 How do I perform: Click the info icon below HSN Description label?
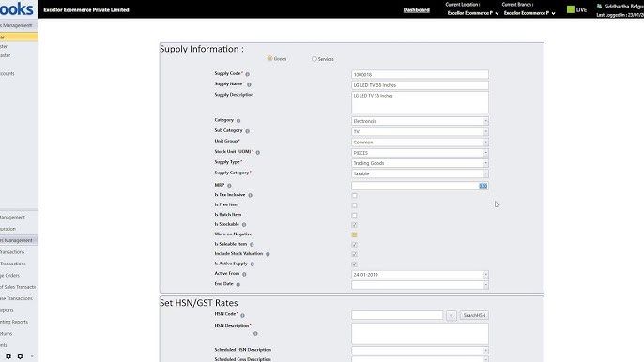coord(255,334)
